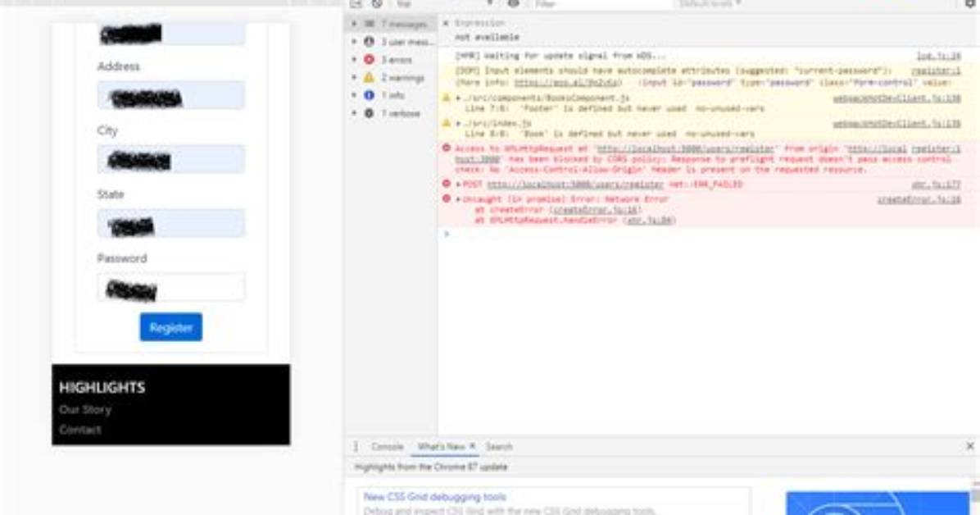This screenshot has width=980, height=515.
Task: Open the xhr.js:177 source link
Action: [937, 185]
